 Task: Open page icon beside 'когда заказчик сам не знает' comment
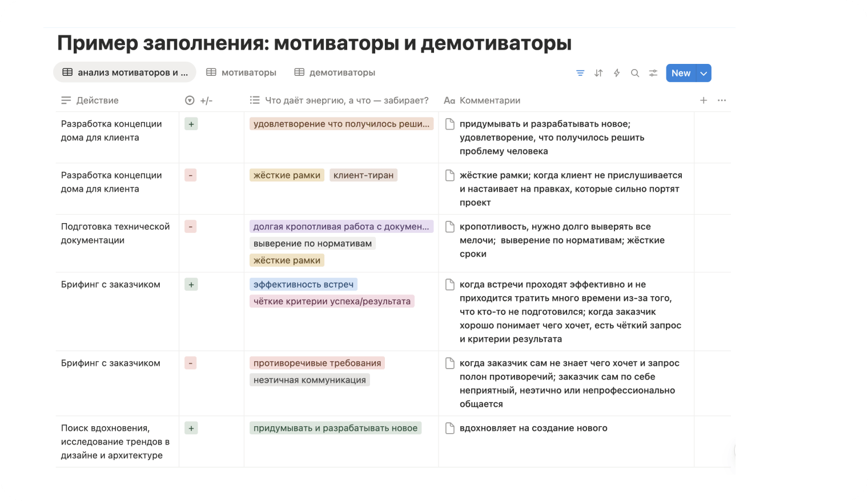pos(450,363)
